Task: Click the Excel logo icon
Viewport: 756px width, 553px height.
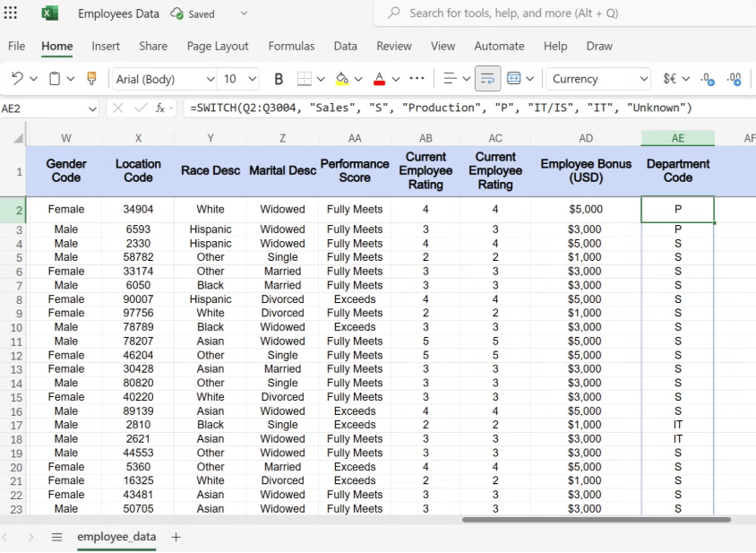Action: pos(49,13)
